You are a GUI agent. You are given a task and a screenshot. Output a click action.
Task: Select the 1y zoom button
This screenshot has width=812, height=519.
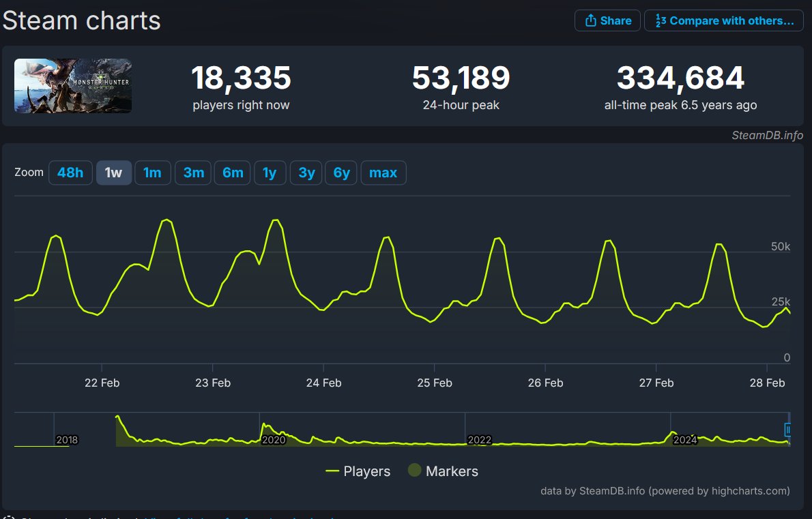click(270, 173)
